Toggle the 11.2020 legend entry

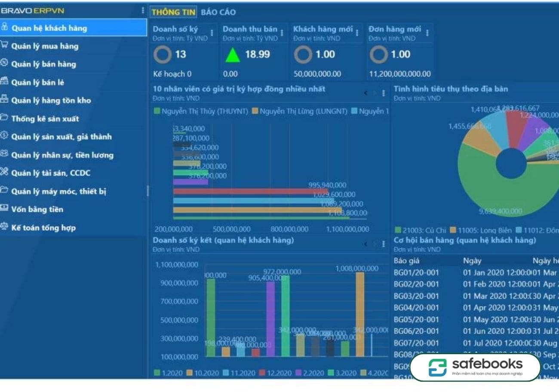[239, 373]
